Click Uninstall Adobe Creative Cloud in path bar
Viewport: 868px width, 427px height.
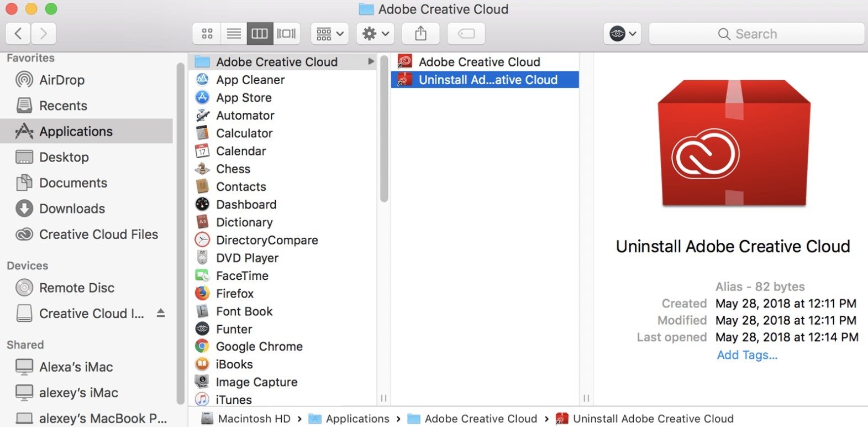pos(645,419)
